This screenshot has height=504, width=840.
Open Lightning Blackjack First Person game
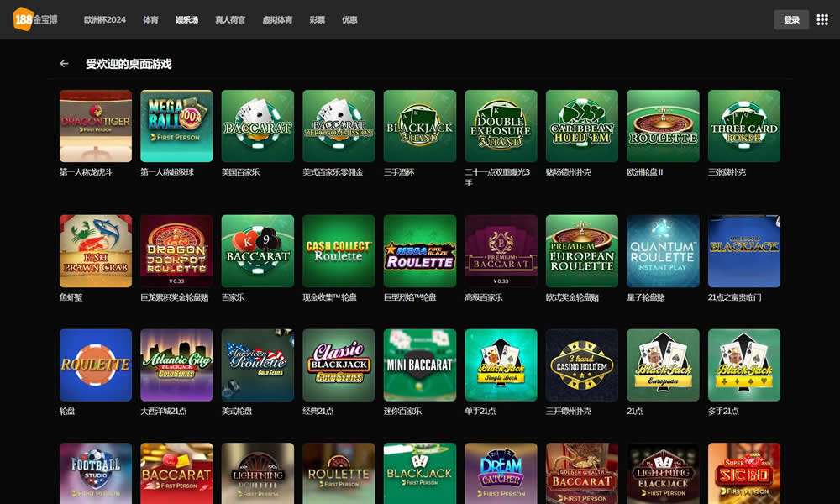(663, 474)
